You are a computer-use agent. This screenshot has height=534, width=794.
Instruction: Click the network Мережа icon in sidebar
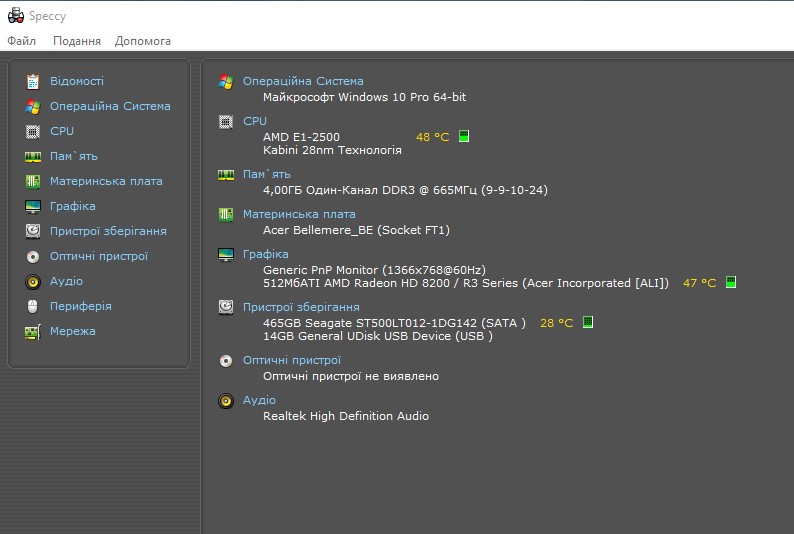(33, 331)
